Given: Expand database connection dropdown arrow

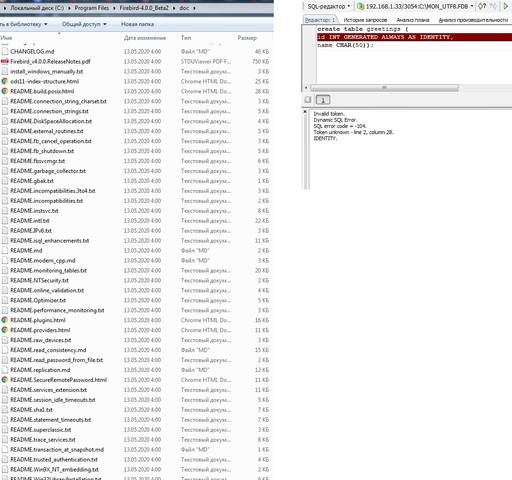Looking at the screenshot, I should point(472,6).
